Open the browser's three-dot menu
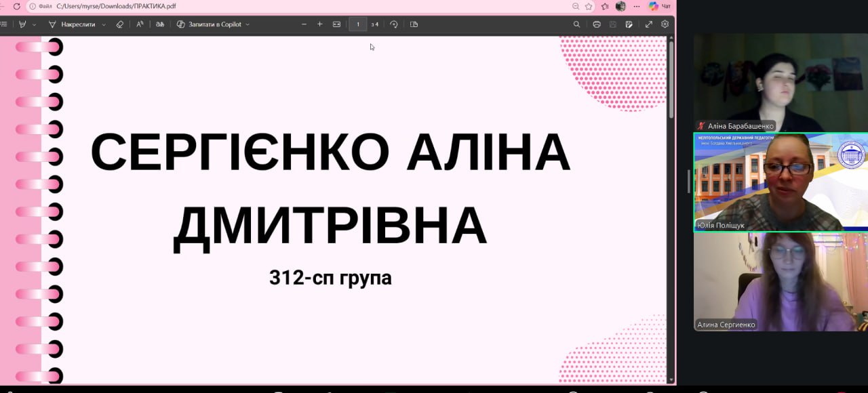 point(636,6)
